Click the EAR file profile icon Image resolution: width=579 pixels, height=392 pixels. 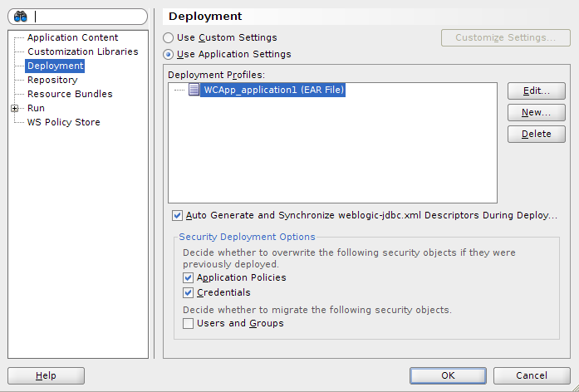pyautogui.click(x=194, y=90)
